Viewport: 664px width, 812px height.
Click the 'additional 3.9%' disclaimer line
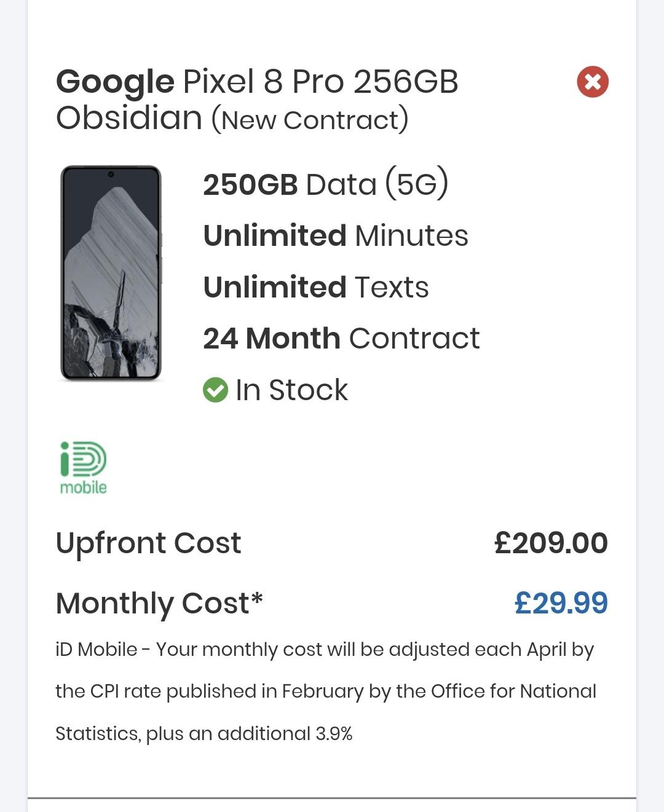point(204,733)
